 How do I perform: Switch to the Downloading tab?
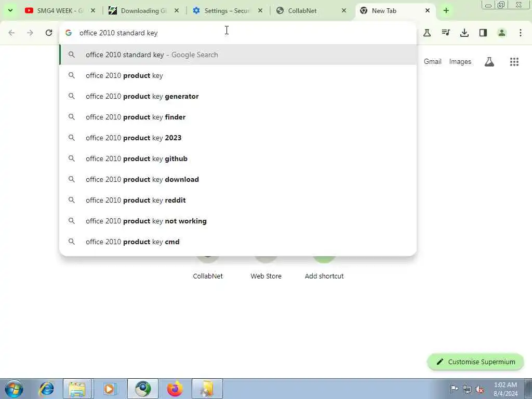(x=143, y=10)
